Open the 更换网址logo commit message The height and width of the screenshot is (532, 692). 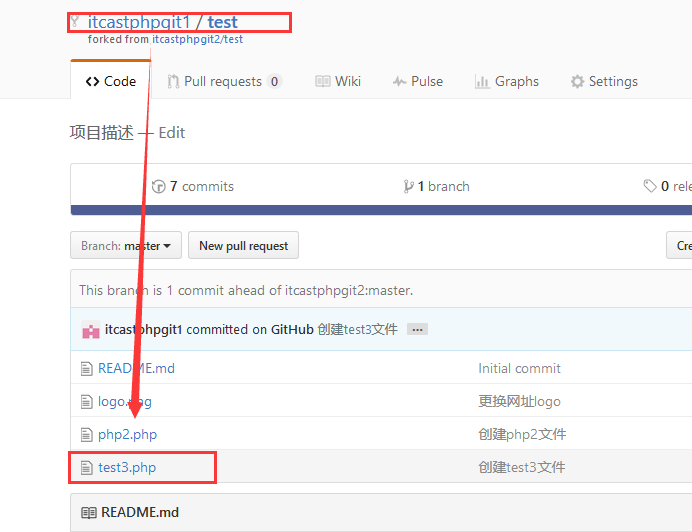(x=519, y=402)
